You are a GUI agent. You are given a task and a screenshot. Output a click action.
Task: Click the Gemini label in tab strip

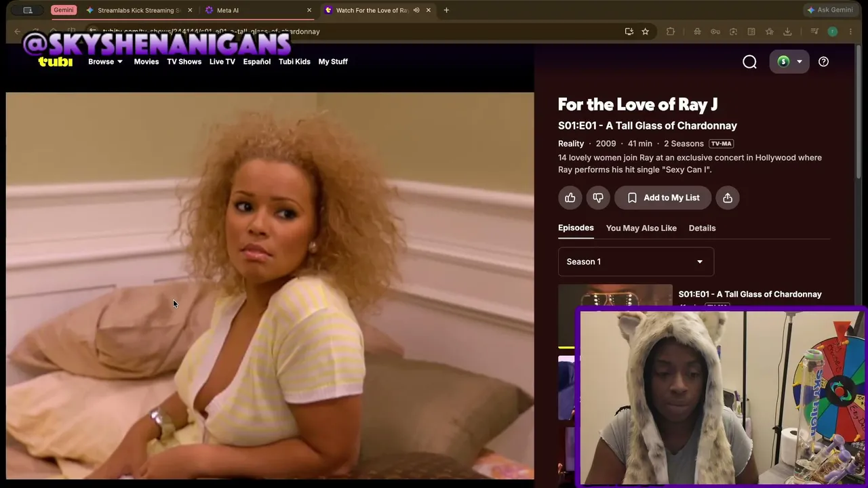64,10
